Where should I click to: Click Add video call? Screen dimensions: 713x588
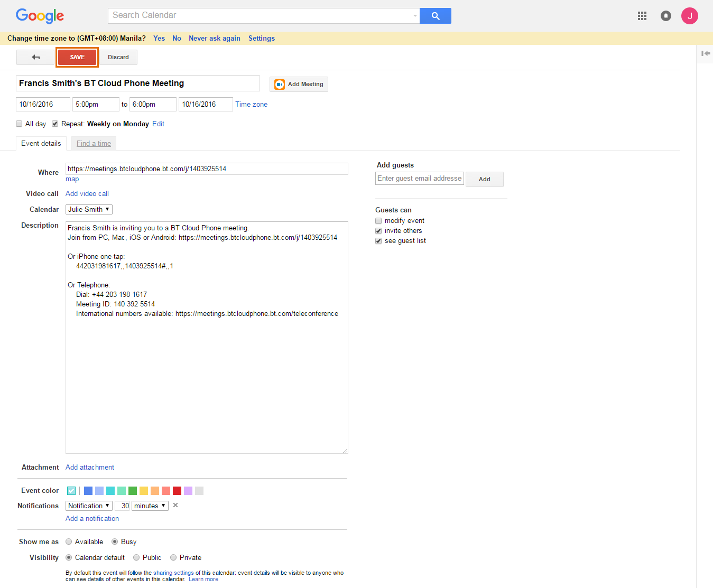87,194
